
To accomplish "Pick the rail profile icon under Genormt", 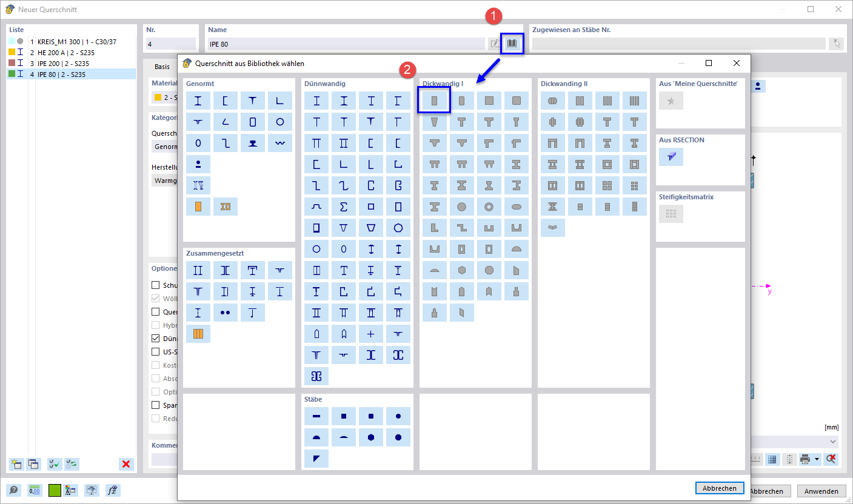I will pos(253,143).
